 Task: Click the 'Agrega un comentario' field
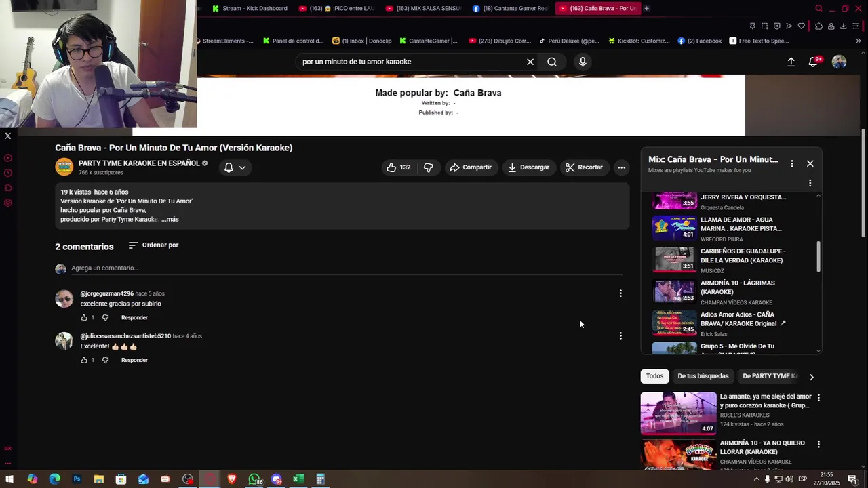346,268
